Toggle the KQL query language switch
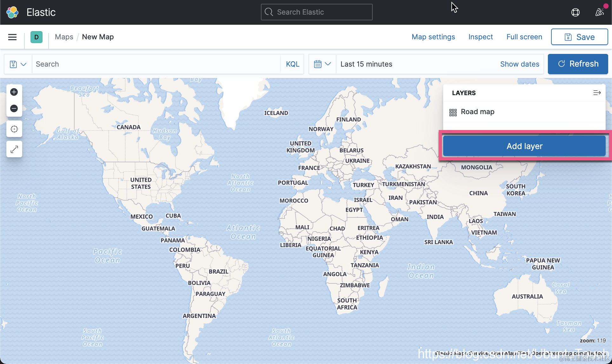The height and width of the screenshot is (364, 612). (x=292, y=64)
